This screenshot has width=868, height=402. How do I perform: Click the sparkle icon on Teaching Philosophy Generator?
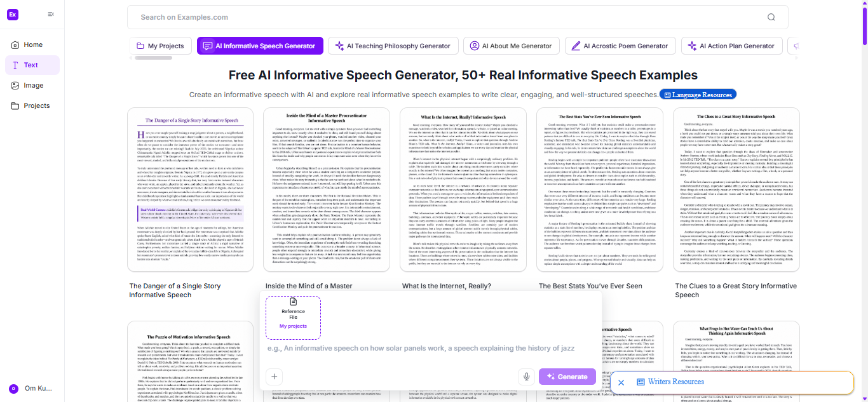point(339,46)
